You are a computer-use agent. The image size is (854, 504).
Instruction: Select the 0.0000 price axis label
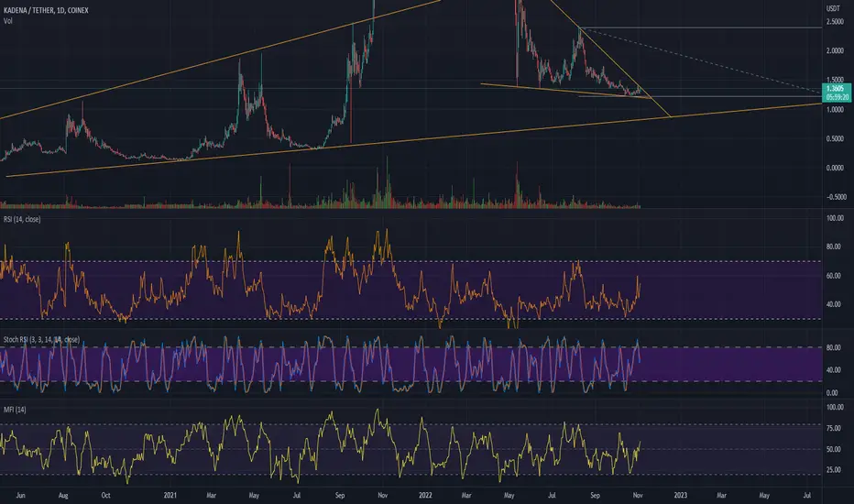pyautogui.click(x=835, y=168)
